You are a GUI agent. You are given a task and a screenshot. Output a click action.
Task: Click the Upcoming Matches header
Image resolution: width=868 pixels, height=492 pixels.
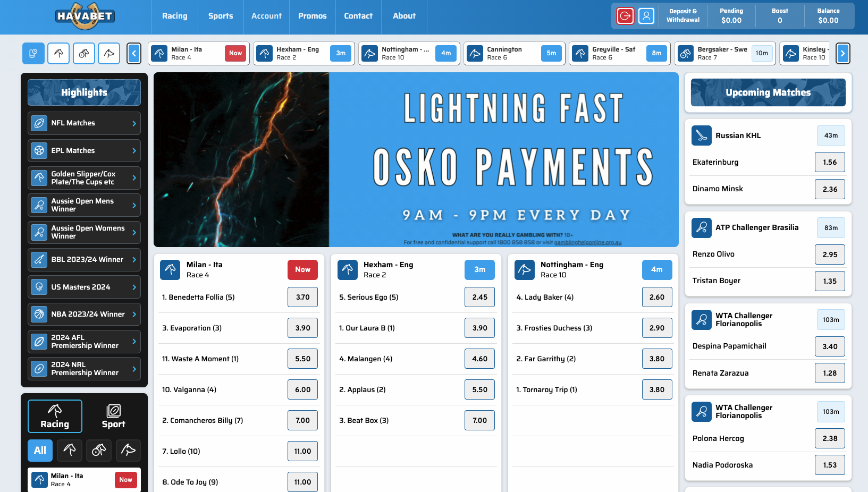coord(768,92)
